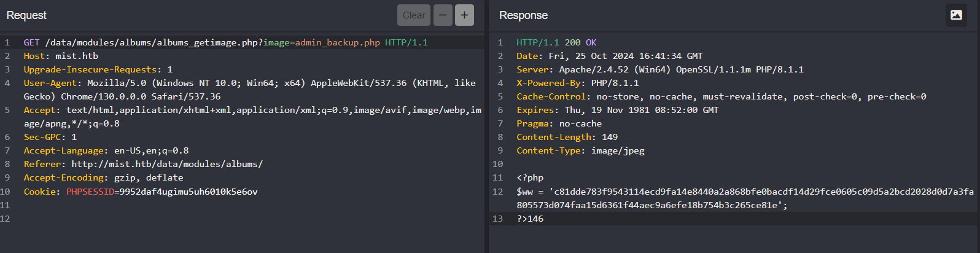Click the $ww hash assignment line
This screenshot has width=980, height=253.
coord(745,198)
